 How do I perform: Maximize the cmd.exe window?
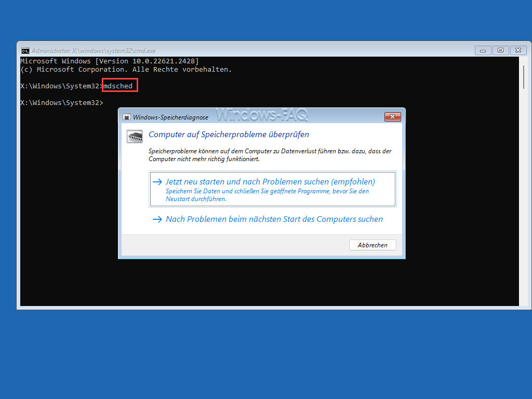pos(500,50)
